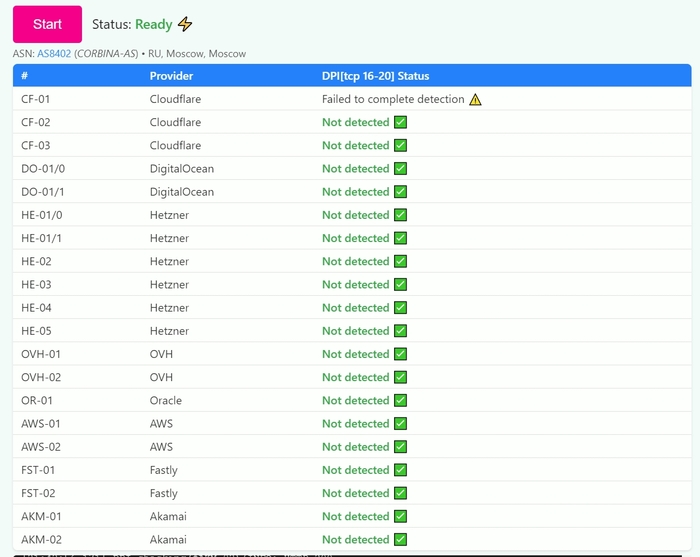This screenshot has width=700, height=557.
Task: Click the pink Start button
Action: 47,24
